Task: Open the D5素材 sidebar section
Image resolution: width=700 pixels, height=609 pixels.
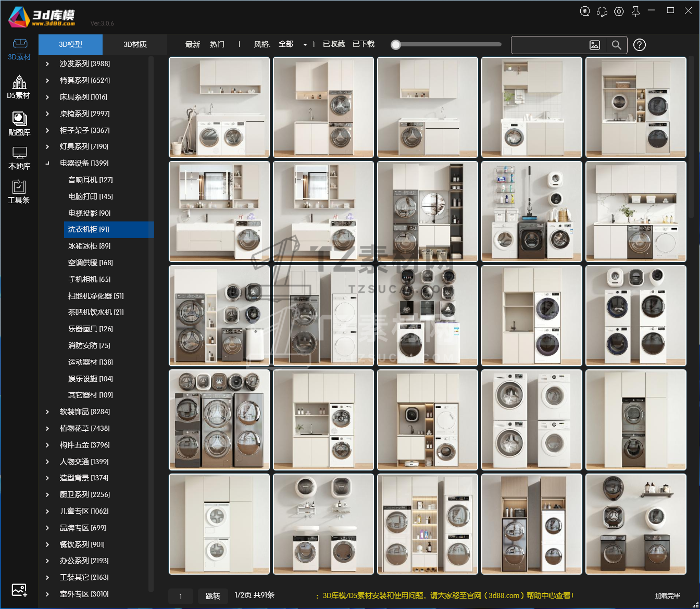Action: click(19, 87)
